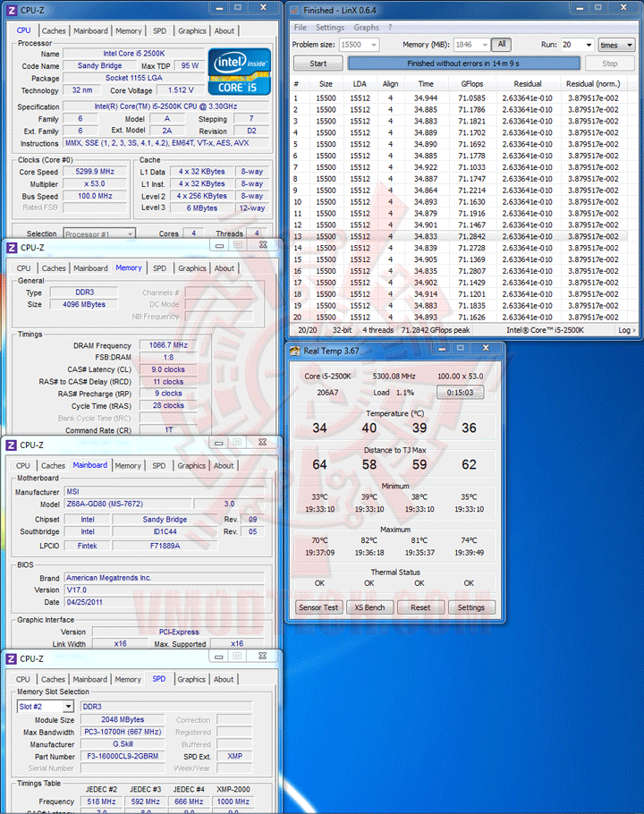
Task: Click the 71.2842 GFlops peak status text
Action: pyautogui.click(x=436, y=330)
